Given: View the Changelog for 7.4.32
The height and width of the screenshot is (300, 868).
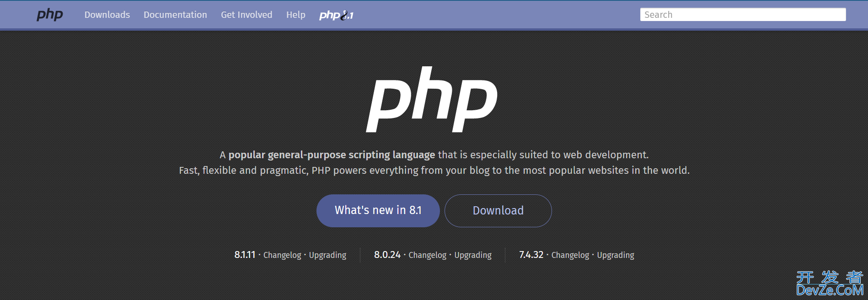Looking at the screenshot, I should pyautogui.click(x=570, y=255).
